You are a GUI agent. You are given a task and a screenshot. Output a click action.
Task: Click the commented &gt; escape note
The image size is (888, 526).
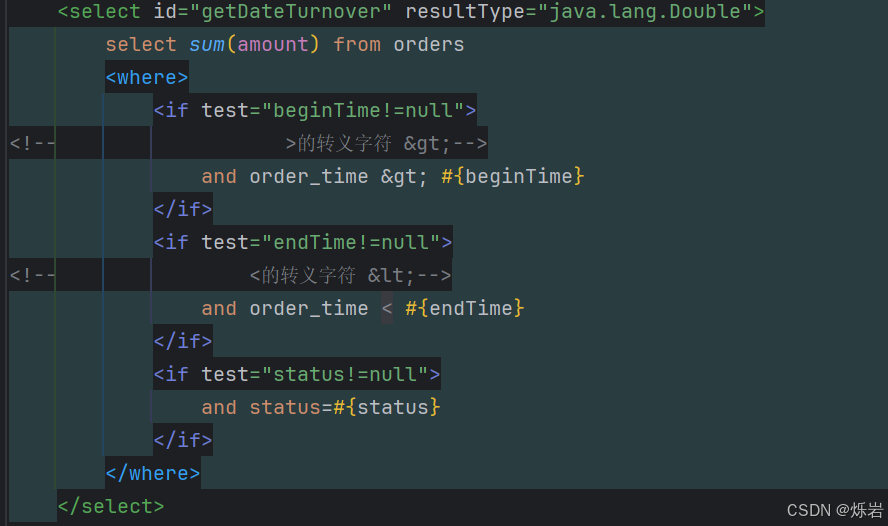click(386, 144)
